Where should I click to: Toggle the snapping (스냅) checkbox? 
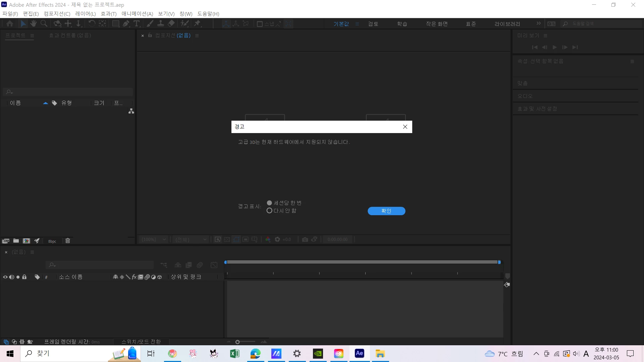260,24
